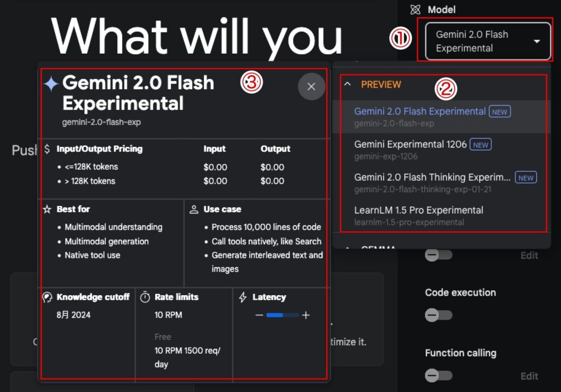The height and width of the screenshot is (392, 561).
Task: Click the Input column header
Action: (214, 149)
